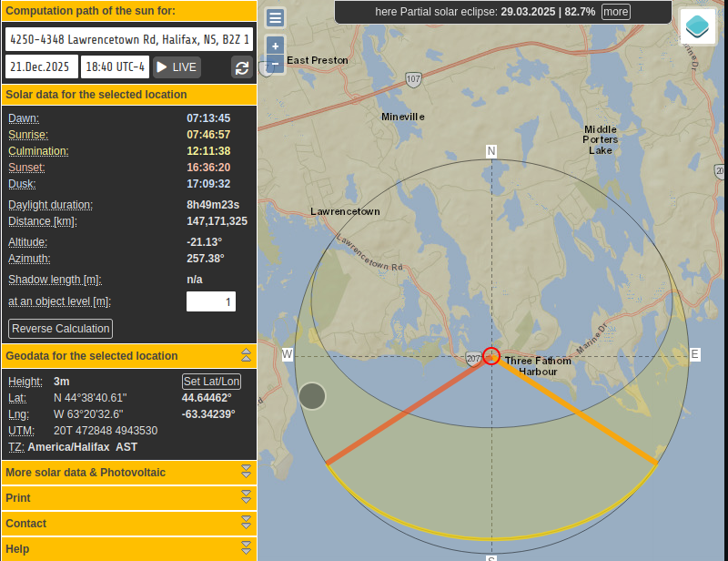728x561 pixels.
Task: Expand More solar data & Photovoltaic
Action: click(246, 472)
